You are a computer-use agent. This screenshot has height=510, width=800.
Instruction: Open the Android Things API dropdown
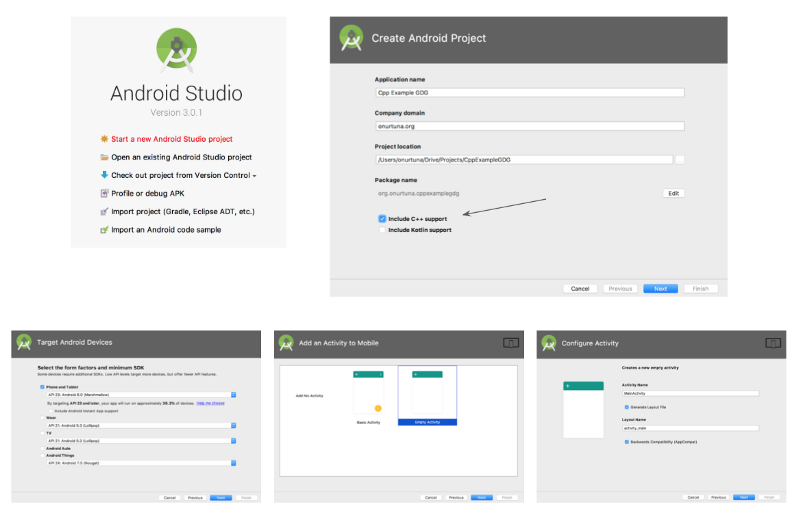[x=233, y=464]
